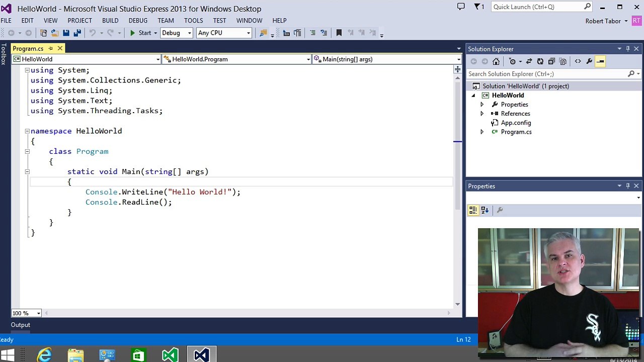Click the View Code icon in Solution Explorer
This screenshot has height=362, width=644.
pos(578,61)
